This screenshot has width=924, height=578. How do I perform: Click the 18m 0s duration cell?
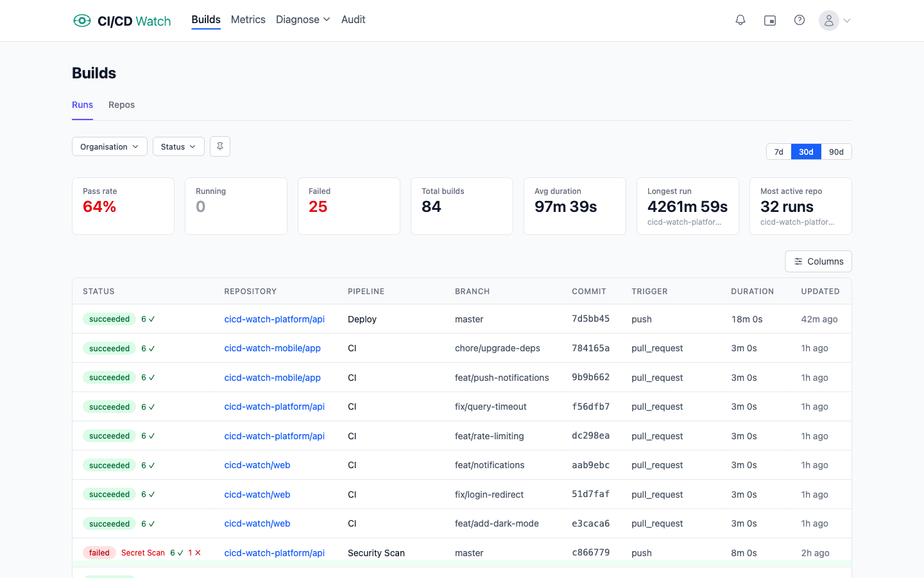747,319
